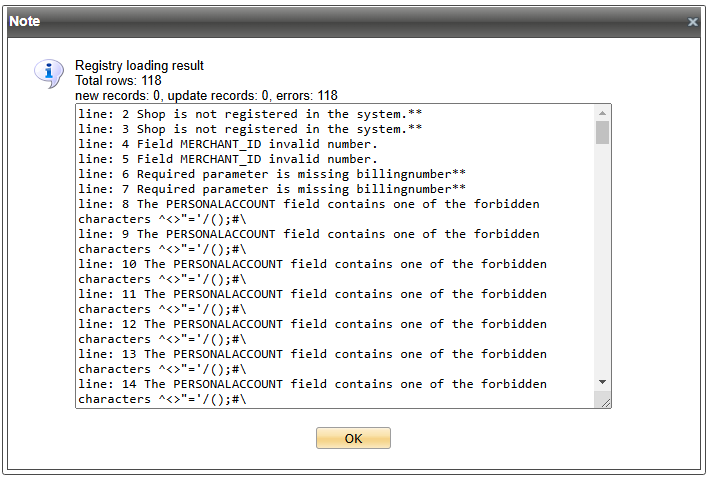Click line 14 PERSONALACCOUNT error message
Viewport: 707px width, 478px height.
click(312, 384)
